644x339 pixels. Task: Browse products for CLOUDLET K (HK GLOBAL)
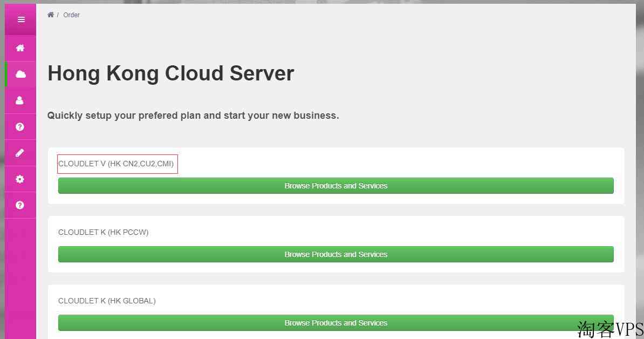(x=336, y=323)
